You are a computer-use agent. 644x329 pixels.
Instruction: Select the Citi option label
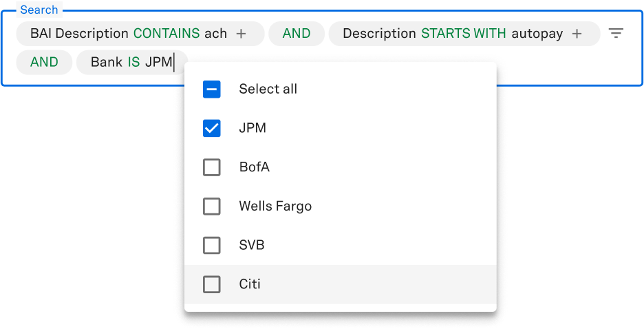click(250, 284)
